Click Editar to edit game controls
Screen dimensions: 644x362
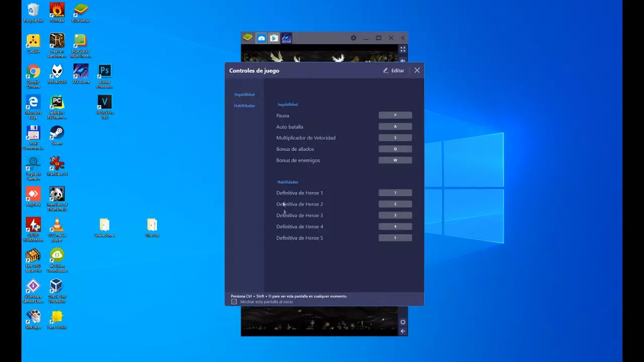pos(393,71)
